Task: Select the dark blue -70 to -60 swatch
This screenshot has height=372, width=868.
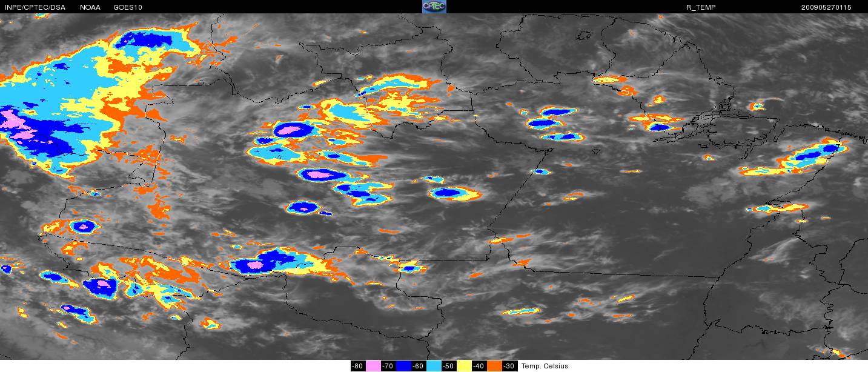Action: 403,366
